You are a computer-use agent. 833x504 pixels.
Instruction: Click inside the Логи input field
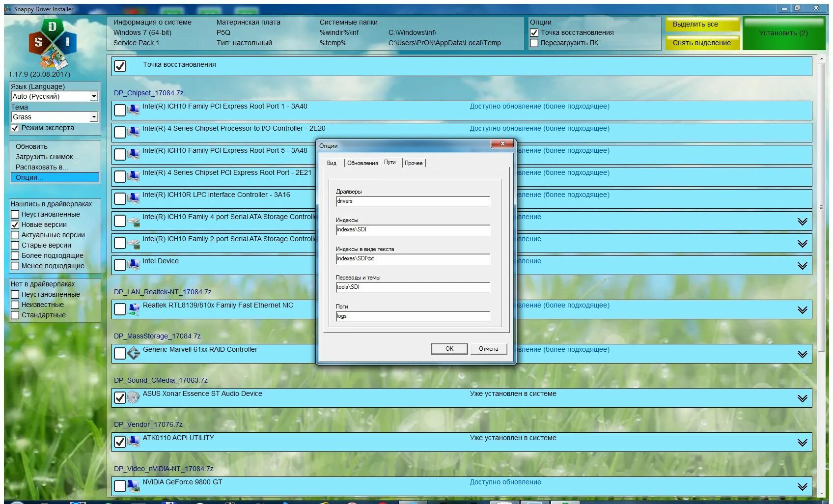coord(413,316)
